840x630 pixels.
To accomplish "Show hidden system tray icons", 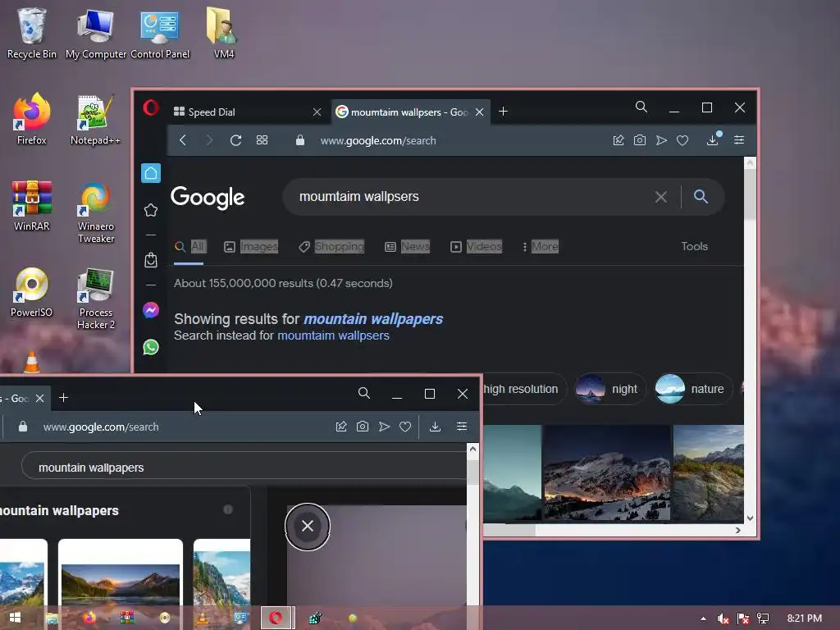I will 703,619.
